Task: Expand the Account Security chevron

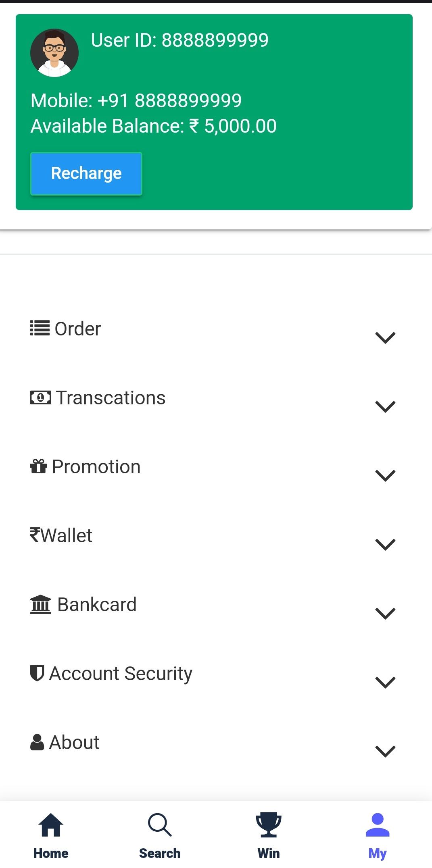Action: [385, 682]
